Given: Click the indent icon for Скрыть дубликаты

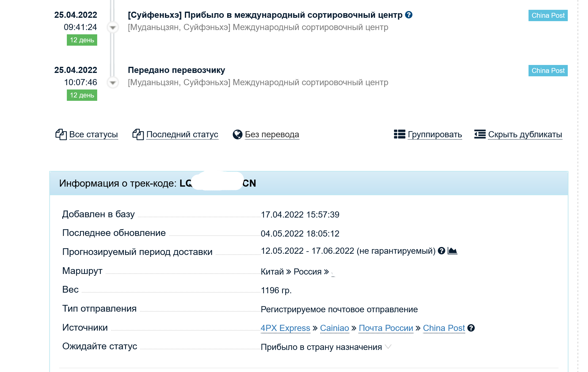Looking at the screenshot, I should click(480, 134).
